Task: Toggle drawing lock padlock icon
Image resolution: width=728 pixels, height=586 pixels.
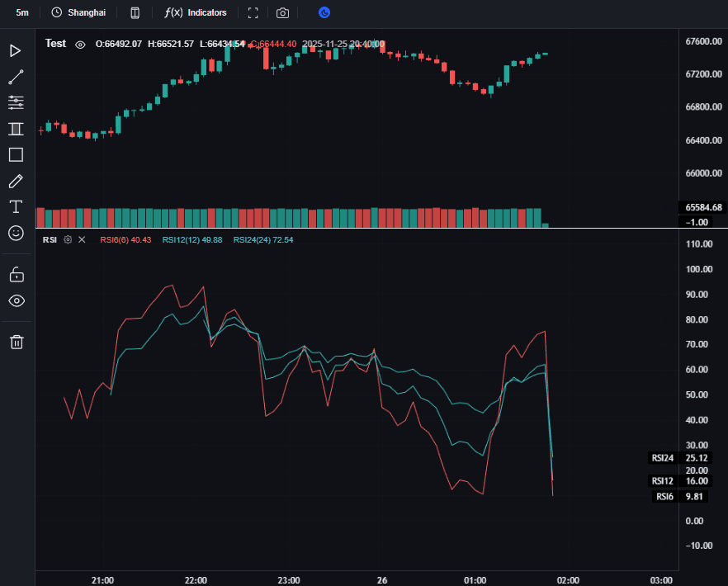Action: 16,274
